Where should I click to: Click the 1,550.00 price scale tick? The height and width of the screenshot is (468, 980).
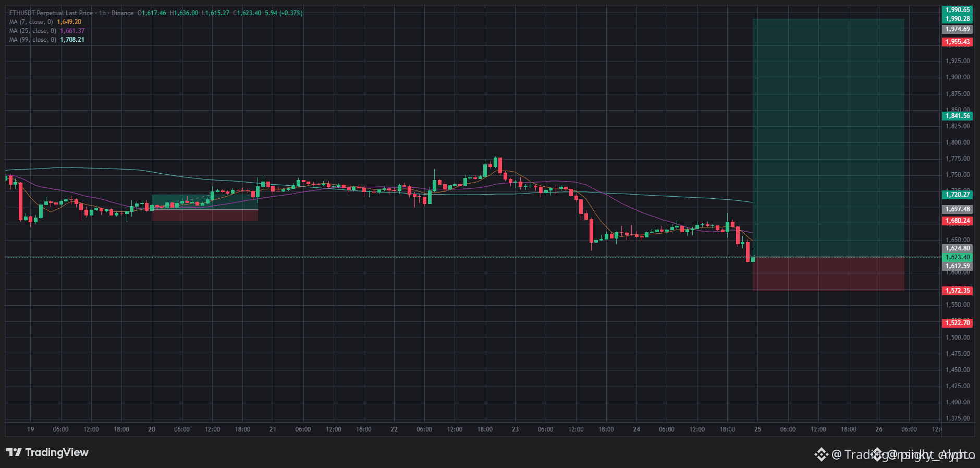pyautogui.click(x=958, y=305)
